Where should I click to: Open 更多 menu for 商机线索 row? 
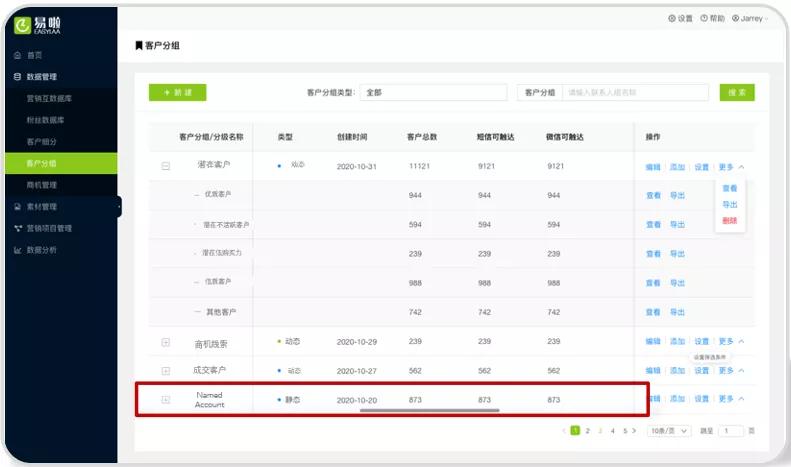pyautogui.click(x=731, y=341)
